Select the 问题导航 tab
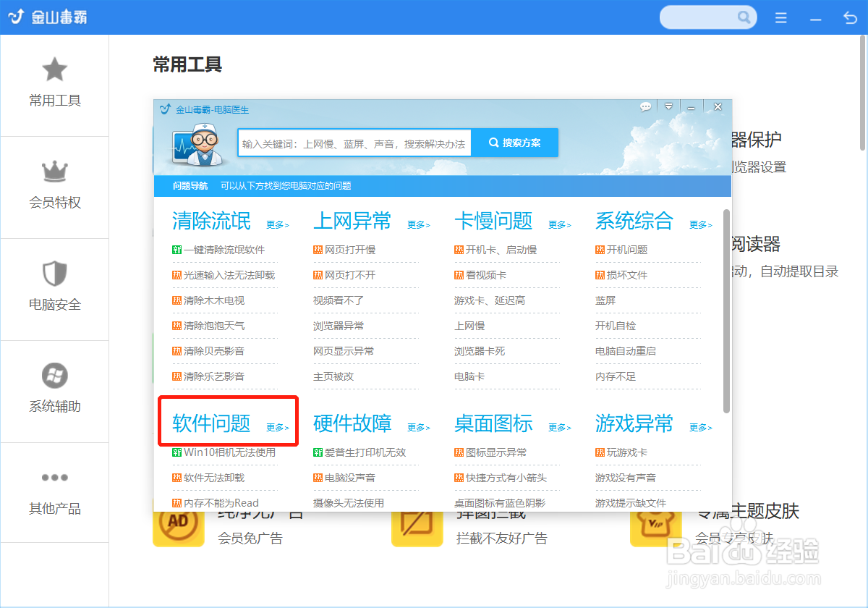The image size is (868, 608). point(190,186)
